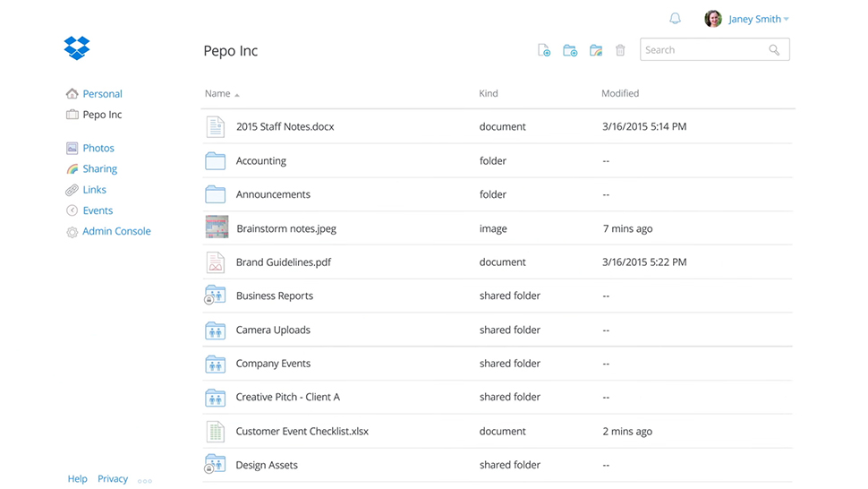Open the Accounting folder
Image resolution: width=868 pixels, height=489 pixels.
pyautogui.click(x=260, y=161)
